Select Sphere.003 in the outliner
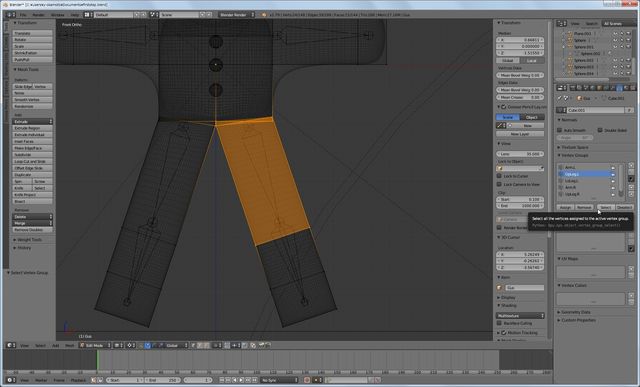The height and width of the screenshot is (387, 640). [584, 67]
